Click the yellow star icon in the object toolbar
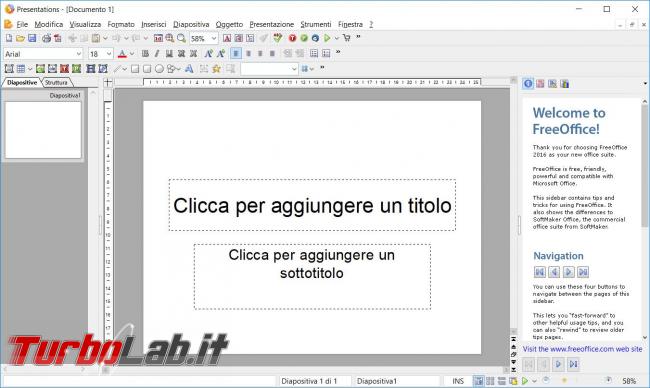 point(216,69)
